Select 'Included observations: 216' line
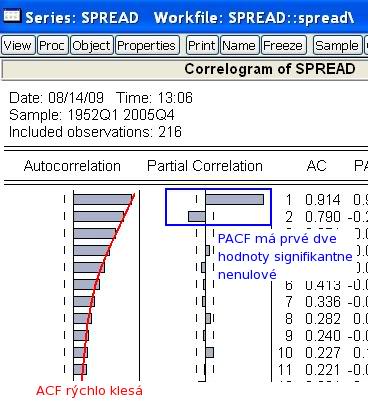 (x=95, y=132)
